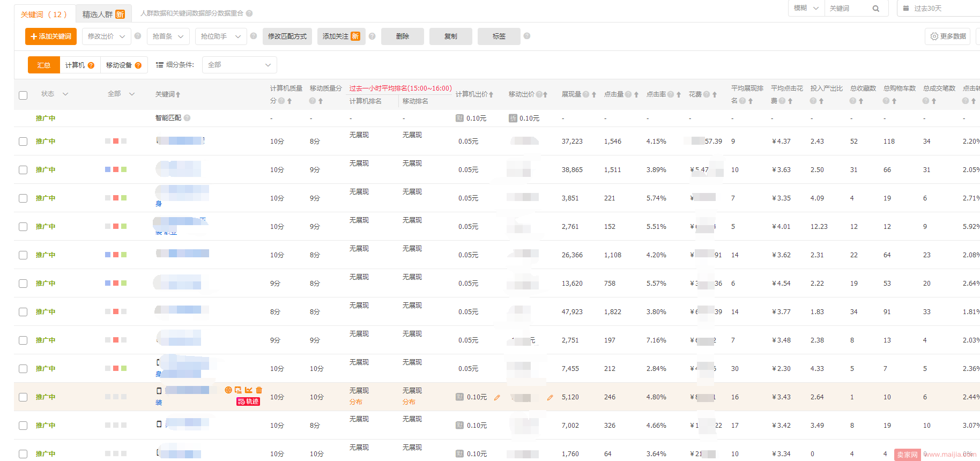980x461 pixels.
Task: Sort by 点击量 column arrow
Action: pyautogui.click(x=636, y=94)
